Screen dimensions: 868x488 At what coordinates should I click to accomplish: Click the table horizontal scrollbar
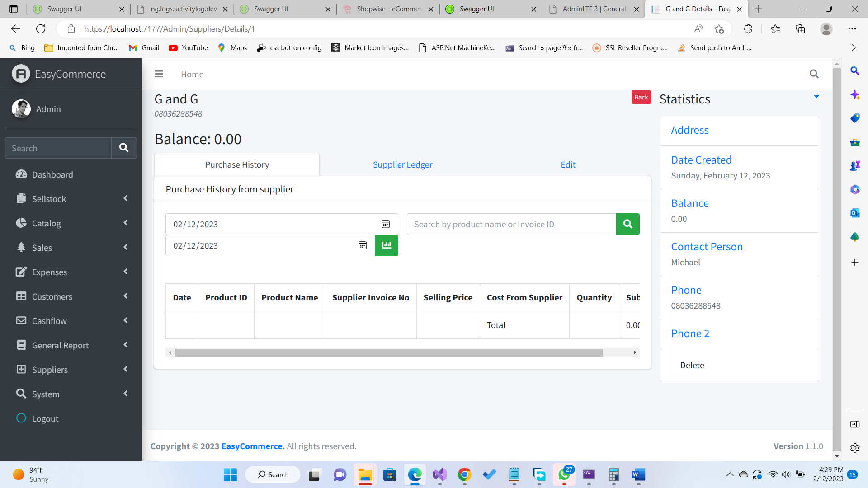click(389, 352)
